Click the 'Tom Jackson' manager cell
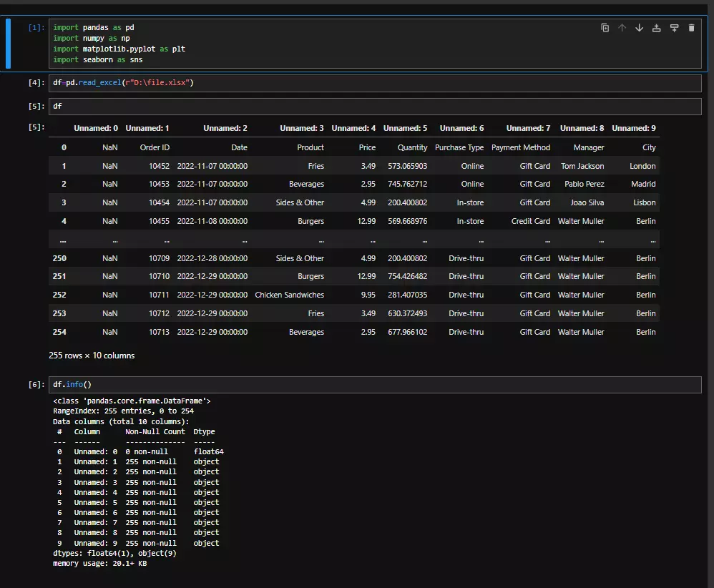 click(x=582, y=166)
